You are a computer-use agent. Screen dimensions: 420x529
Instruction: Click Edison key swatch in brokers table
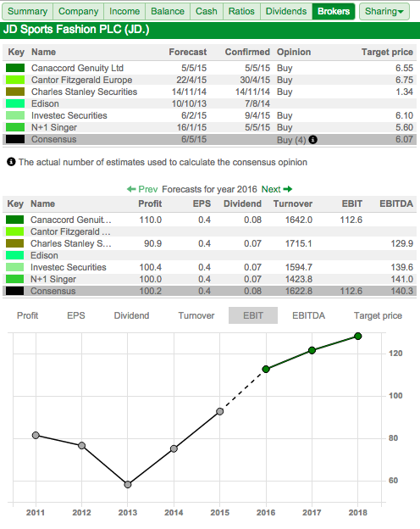pyautogui.click(x=15, y=103)
